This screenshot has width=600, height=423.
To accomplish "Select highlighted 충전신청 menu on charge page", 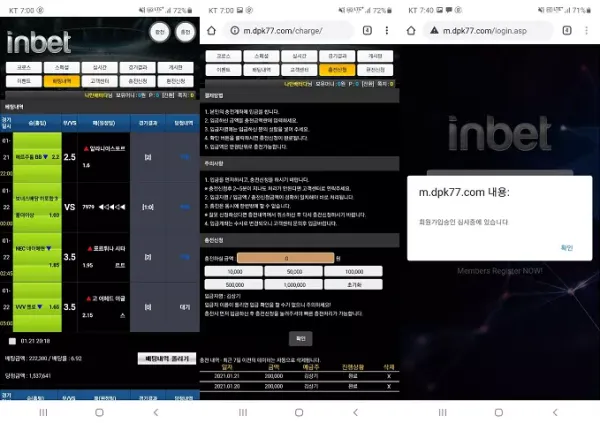I will (337, 70).
